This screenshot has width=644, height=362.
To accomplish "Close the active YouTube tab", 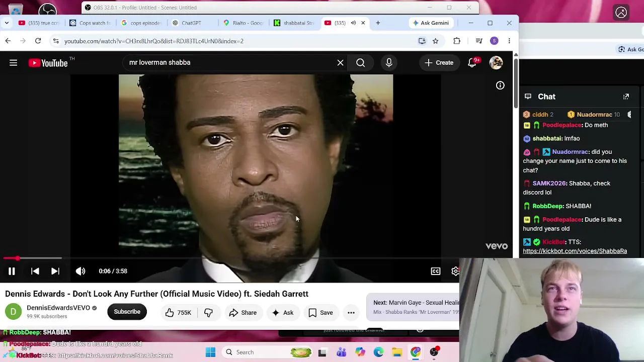I will (x=363, y=23).
